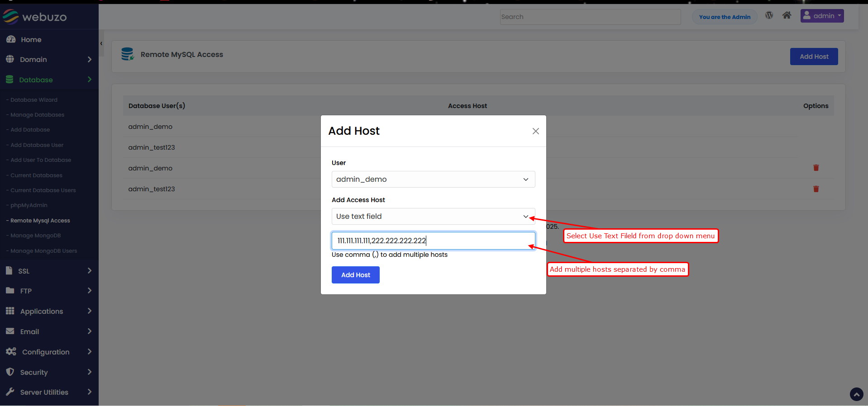Click the home icon in top bar
868x406 pixels.
coord(787,15)
